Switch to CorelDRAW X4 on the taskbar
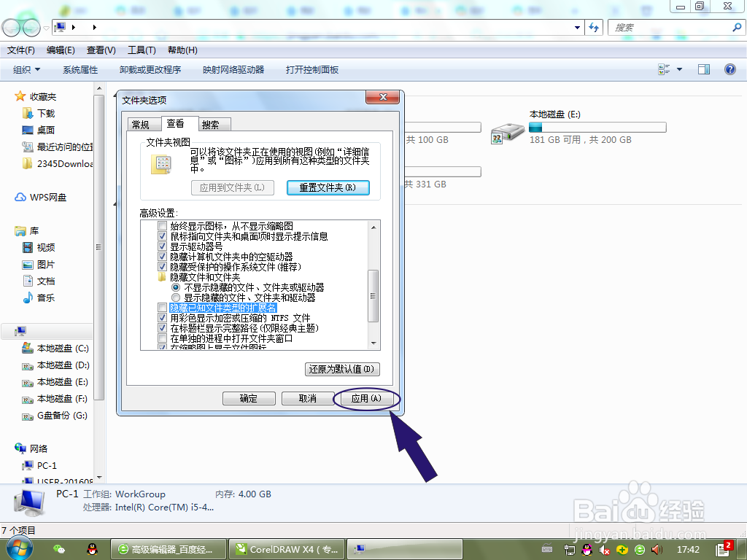 (286, 549)
